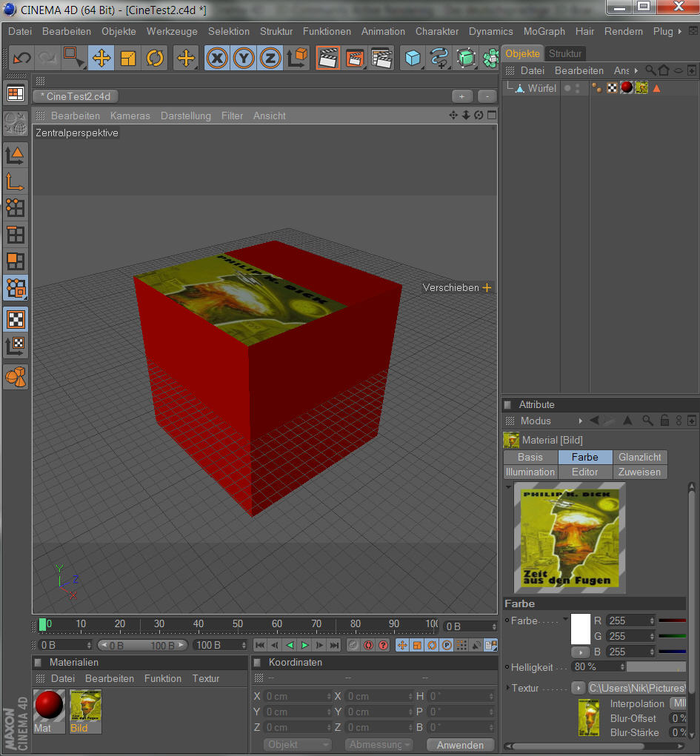Open the MoGraph menu
Image resolution: width=700 pixels, height=756 pixels.
click(x=544, y=31)
